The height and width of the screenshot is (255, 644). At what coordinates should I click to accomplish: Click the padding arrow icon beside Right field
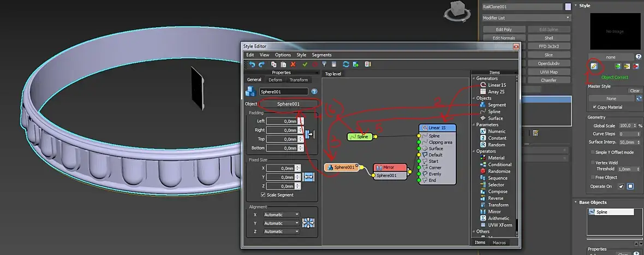pyautogui.click(x=309, y=134)
